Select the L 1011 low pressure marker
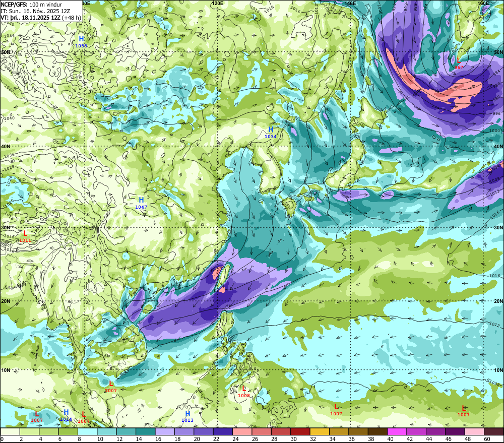This screenshot has width=504, height=443. point(25,236)
